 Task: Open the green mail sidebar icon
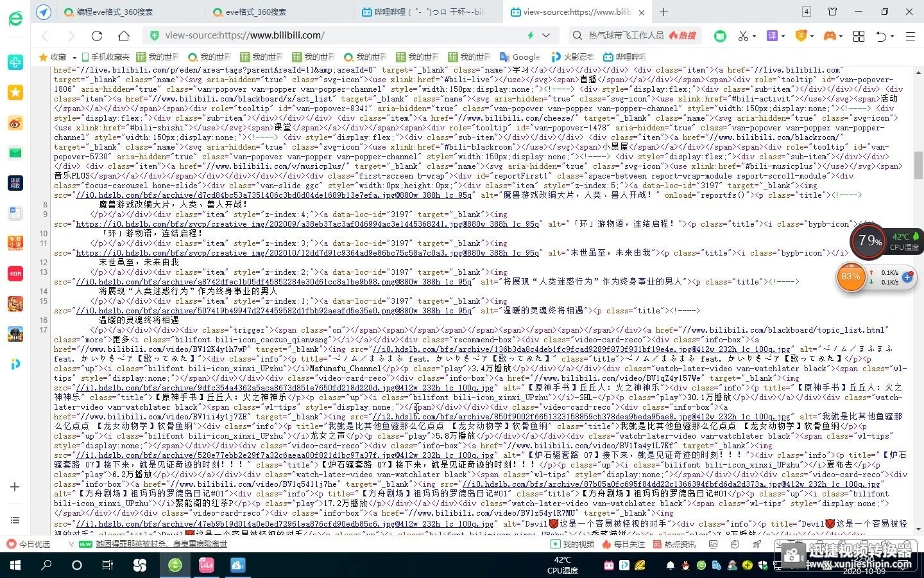coord(15,153)
